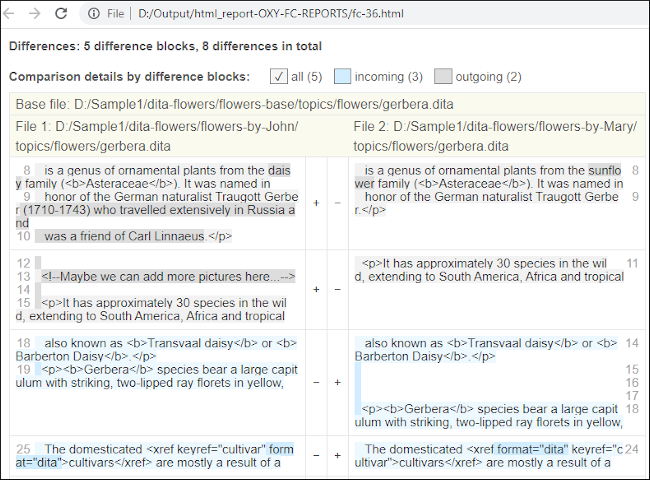Click the minus icon in the first difference block
Image resolution: width=650 pixels, height=480 pixels.
tap(337, 202)
